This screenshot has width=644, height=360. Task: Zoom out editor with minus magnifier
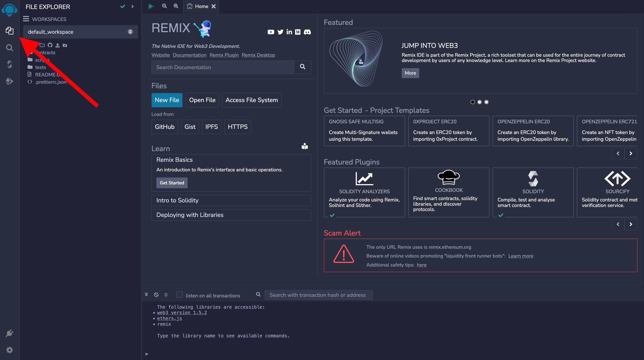tap(164, 6)
